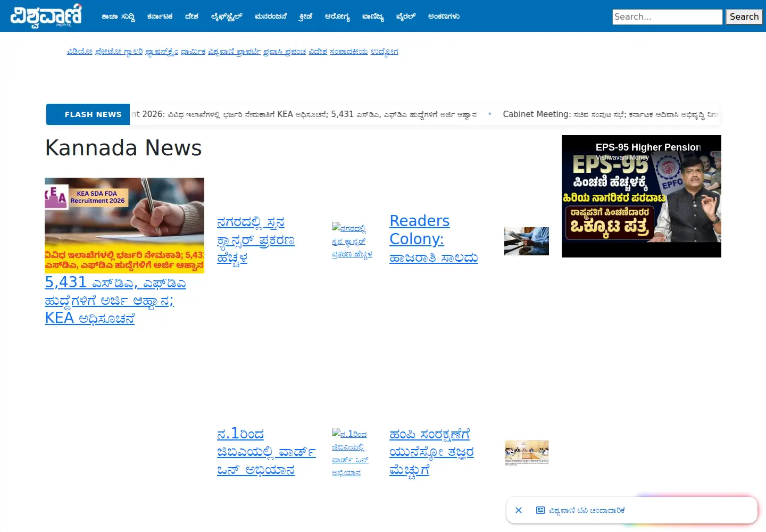This screenshot has height=532, width=766.
Task: Open the ತಾಜಾ ಸುದ್ದಿ menu item
Action: pyautogui.click(x=118, y=16)
